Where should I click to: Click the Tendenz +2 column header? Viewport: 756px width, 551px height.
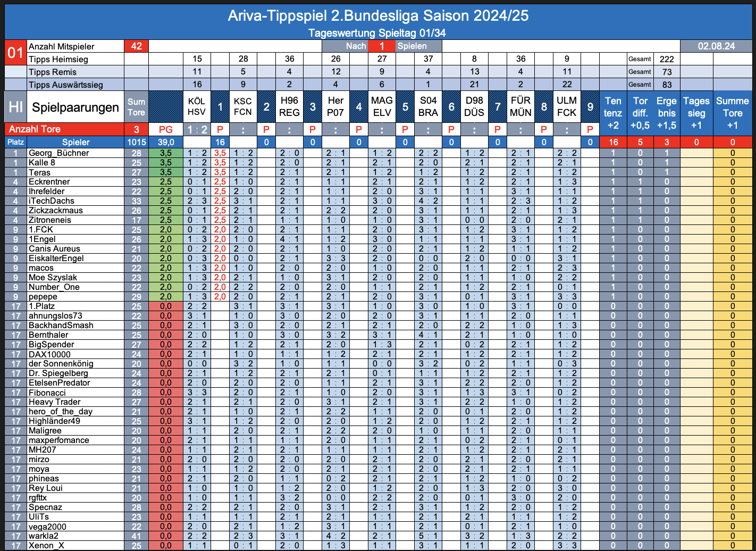click(613, 113)
